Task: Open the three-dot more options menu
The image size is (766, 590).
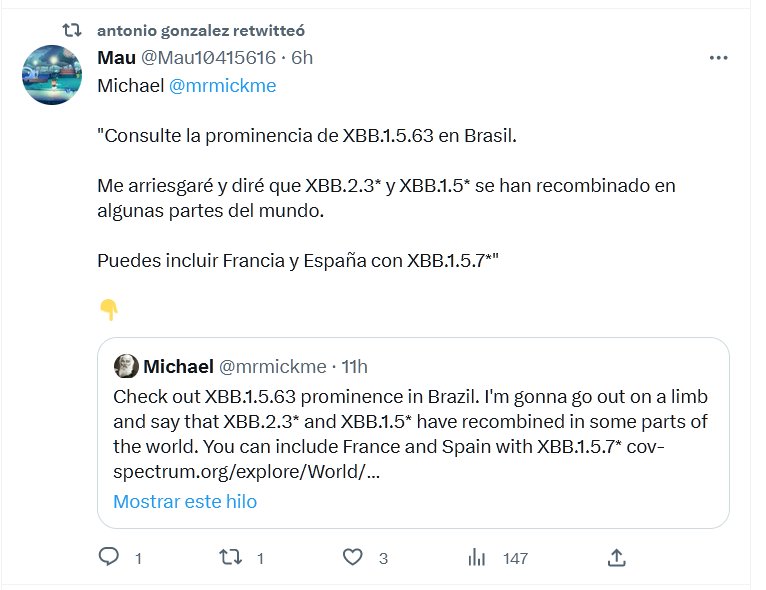Action: click(718, 58)
